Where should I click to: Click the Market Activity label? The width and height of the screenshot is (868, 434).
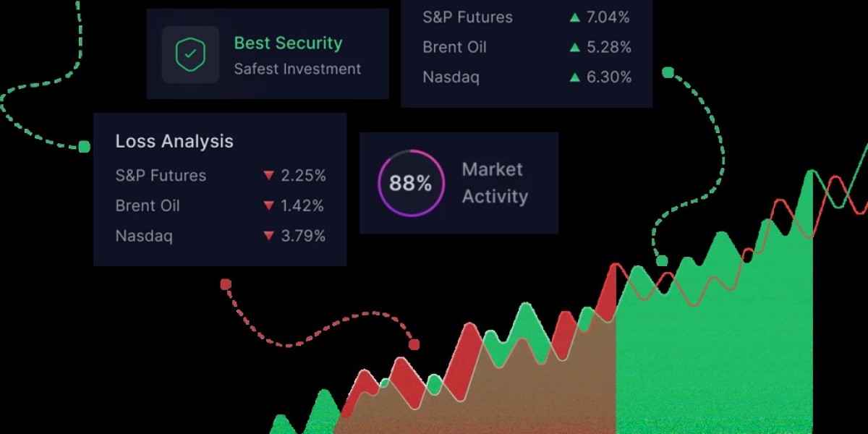tap(495, 183)
